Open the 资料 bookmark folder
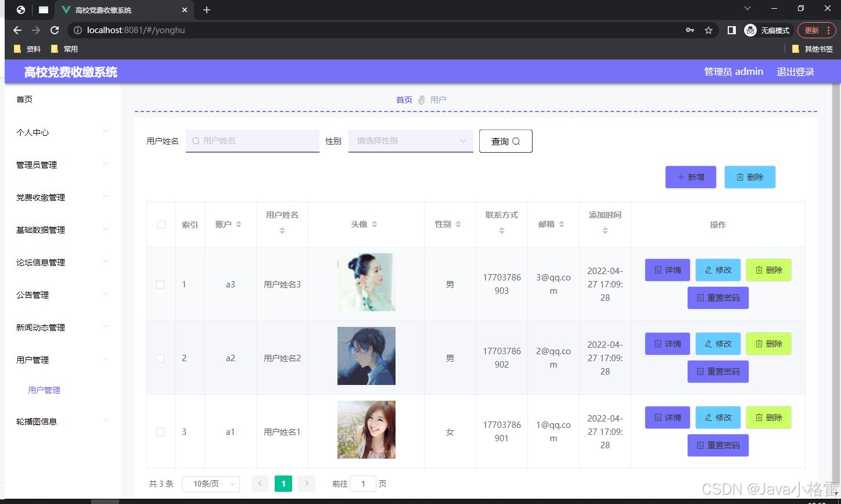The image size is (841, 504). click(x=27, y=49)
